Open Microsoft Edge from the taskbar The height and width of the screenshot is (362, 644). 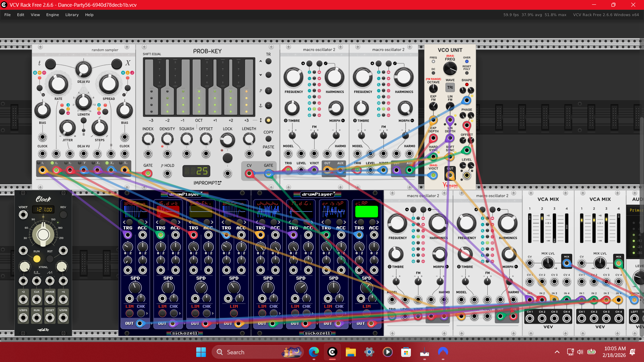314,352
